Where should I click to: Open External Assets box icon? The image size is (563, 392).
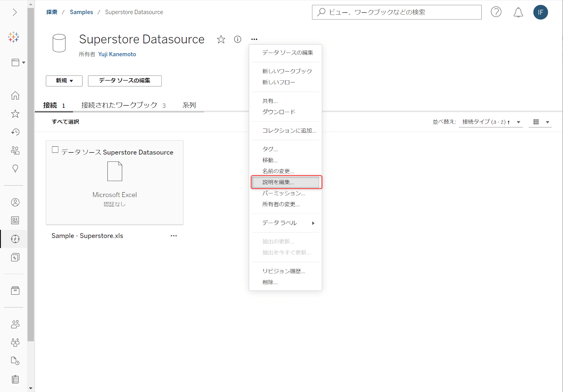pos(15,290)
